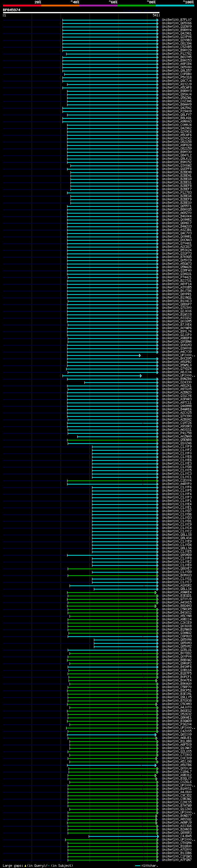This screenshot has height=868, width=197.
Task: Select the UniRef100_C1JYF9 label
Action: coord(176,446)
